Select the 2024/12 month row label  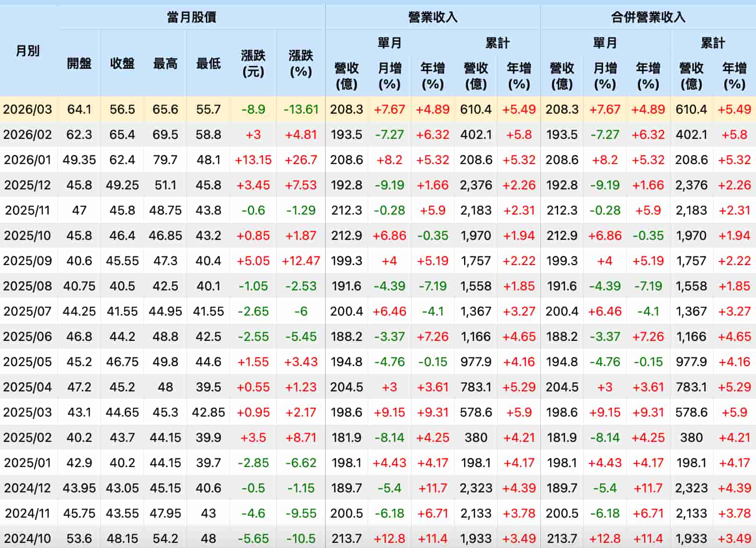[x=28, y=488]
